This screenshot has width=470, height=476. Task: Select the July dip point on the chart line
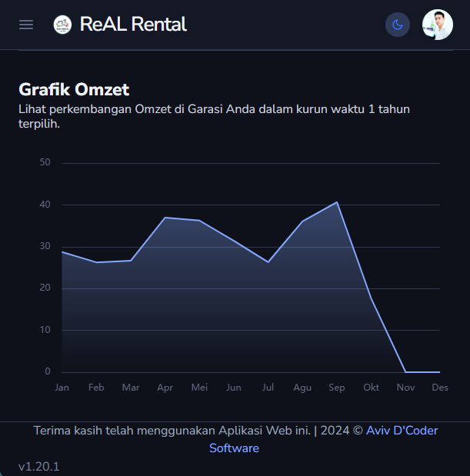(268, 262)
